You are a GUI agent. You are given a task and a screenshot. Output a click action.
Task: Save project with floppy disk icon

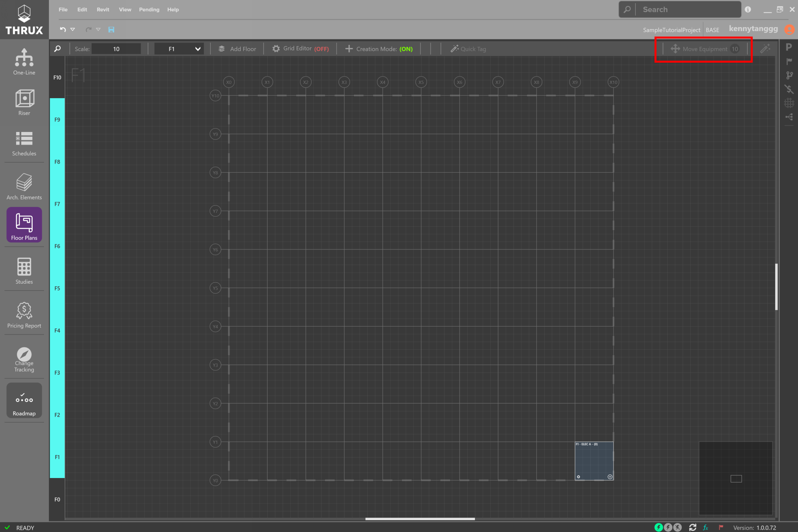pos(111,29)
